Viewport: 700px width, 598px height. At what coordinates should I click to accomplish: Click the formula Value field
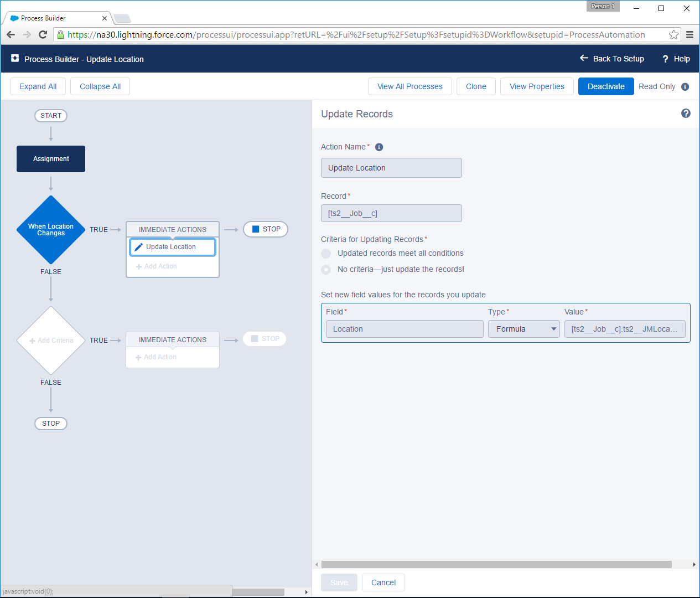[x=625, y=329]
